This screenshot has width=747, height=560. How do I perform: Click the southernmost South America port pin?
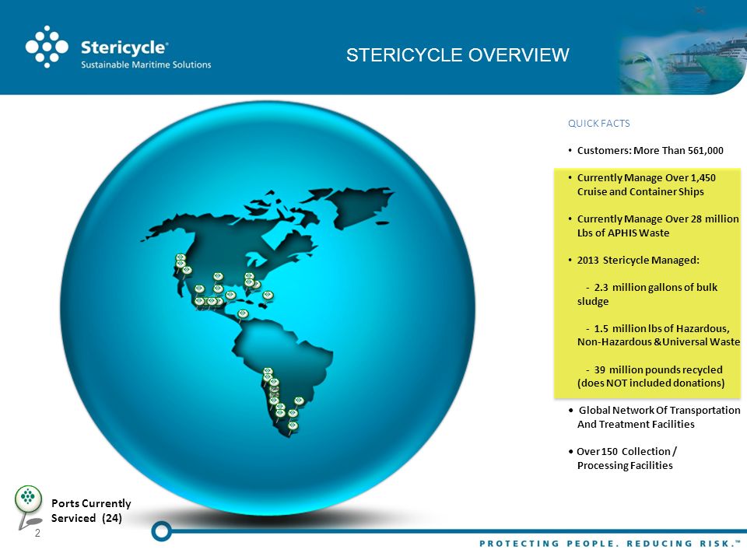293,426
